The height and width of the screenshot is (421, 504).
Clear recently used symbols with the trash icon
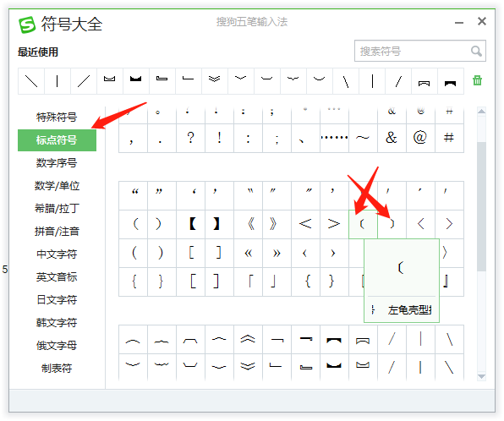pyautogui.click(x=477, y=80)
